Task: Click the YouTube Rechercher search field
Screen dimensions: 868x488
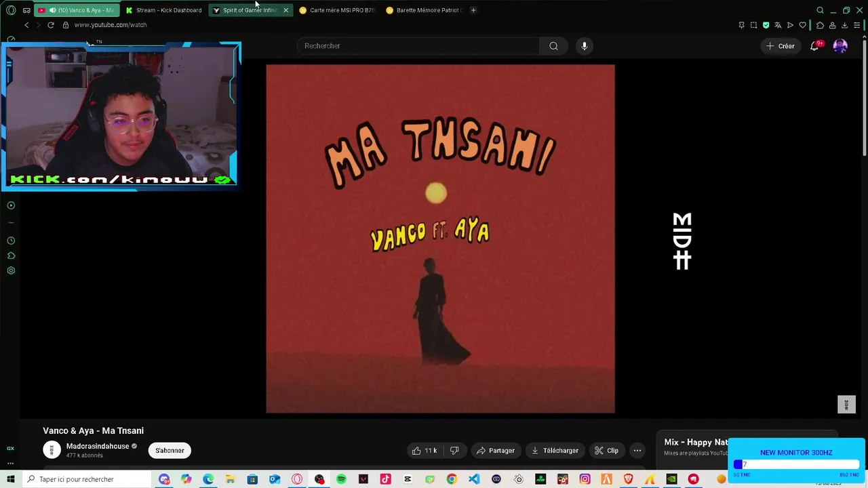Action: 418,45
